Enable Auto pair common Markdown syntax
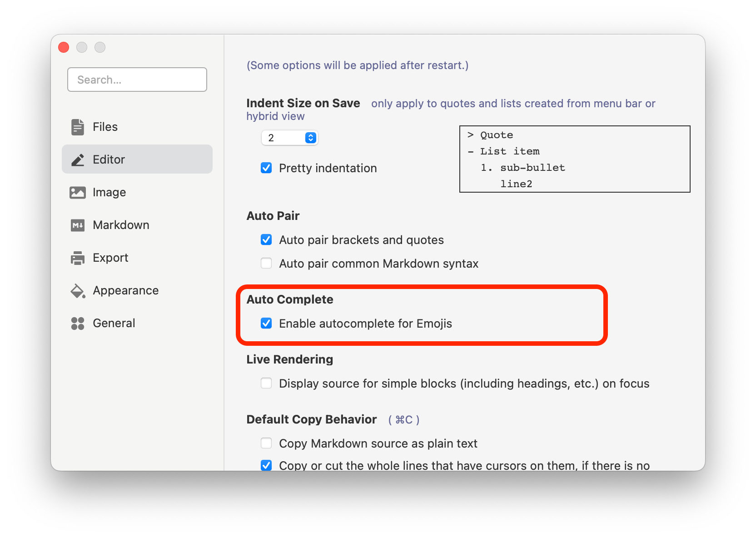 click(x=266, y=264)
